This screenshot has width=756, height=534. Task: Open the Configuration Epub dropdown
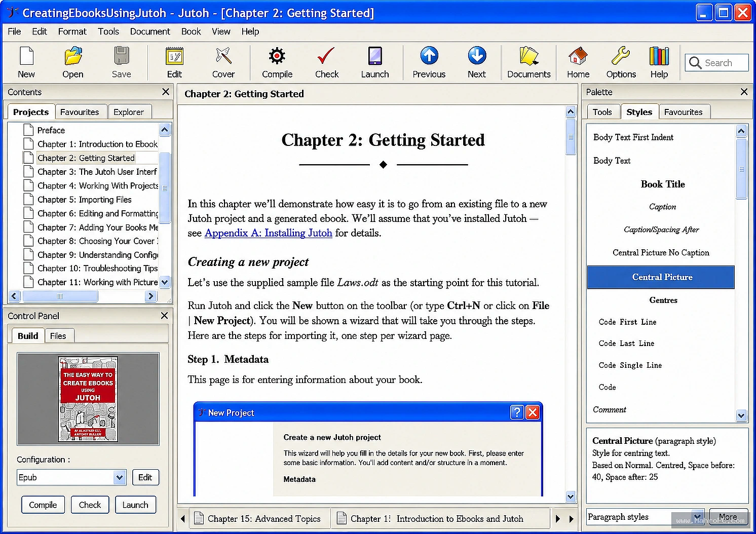coord(120,477)
